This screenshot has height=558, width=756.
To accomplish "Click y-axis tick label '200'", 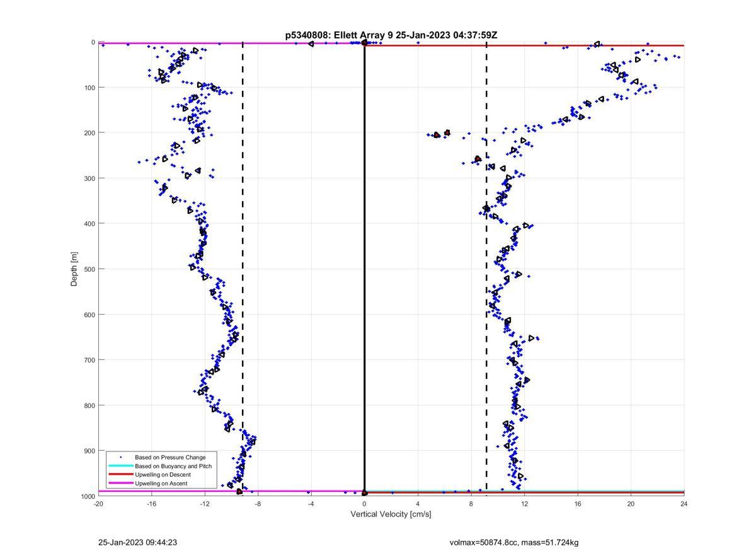I will click(x=89, y=133).
